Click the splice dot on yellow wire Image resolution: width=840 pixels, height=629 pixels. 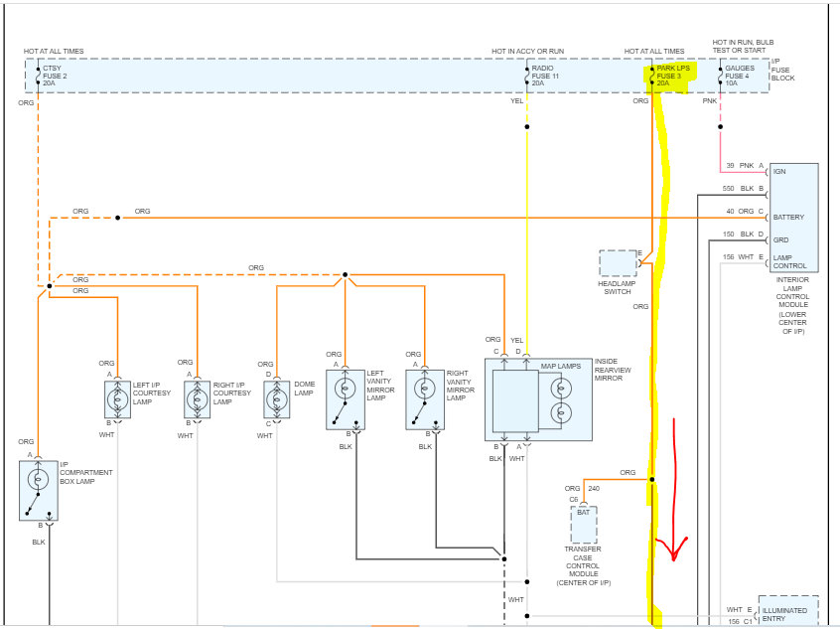526,126
